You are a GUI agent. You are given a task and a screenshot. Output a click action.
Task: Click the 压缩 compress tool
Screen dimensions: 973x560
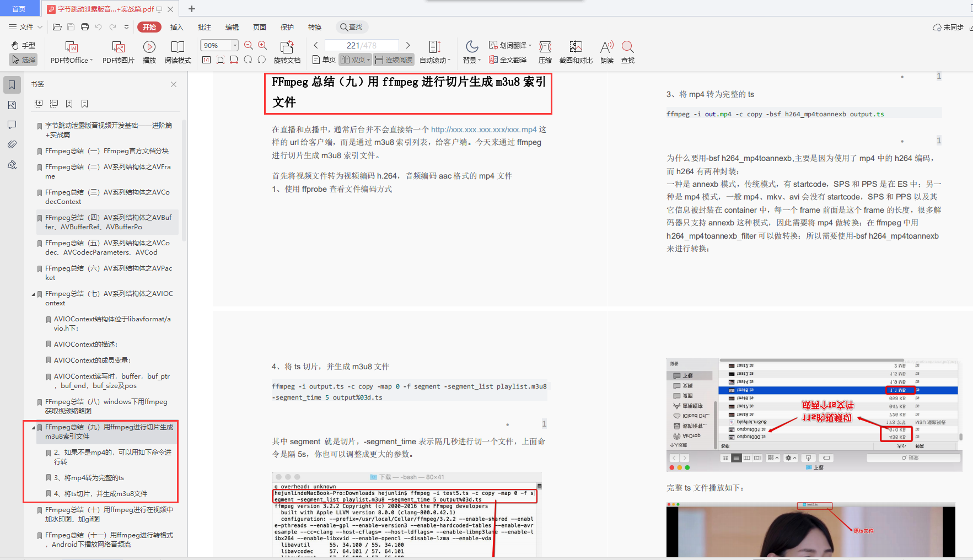545,52
